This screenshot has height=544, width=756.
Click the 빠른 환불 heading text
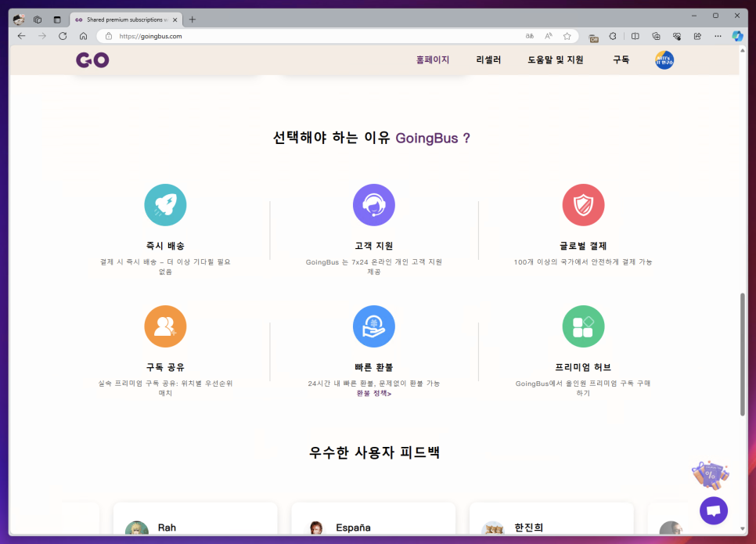click(x=373, y=367)
